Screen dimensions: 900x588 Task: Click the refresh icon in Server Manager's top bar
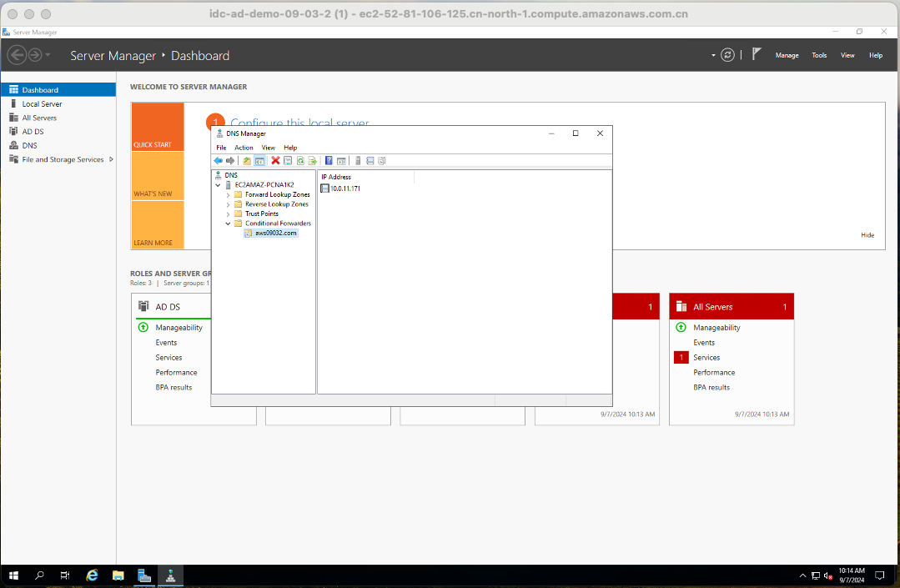coord(727,54)
